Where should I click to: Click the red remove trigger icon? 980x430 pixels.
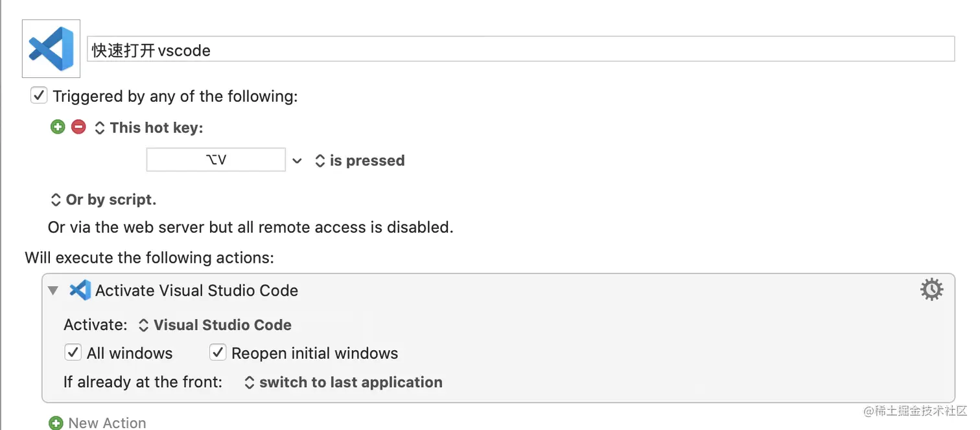pyautogui.click(x=78, y=127)
